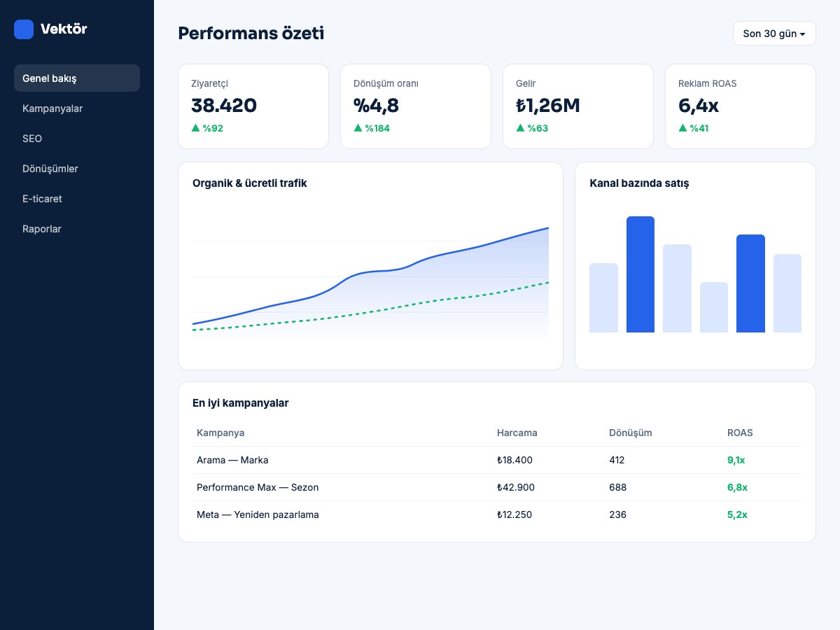
Task: Click the green up arrow beside %41
Action: tap(683, 128)
